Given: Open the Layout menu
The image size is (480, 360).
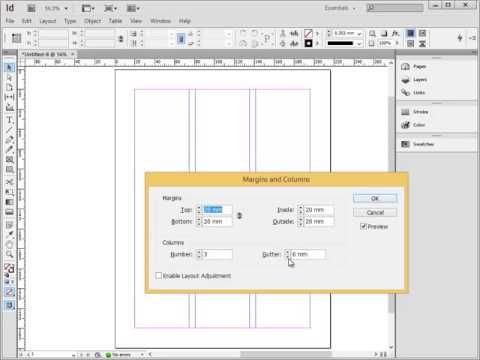Looking at the screenshot, I should point(48,21).
